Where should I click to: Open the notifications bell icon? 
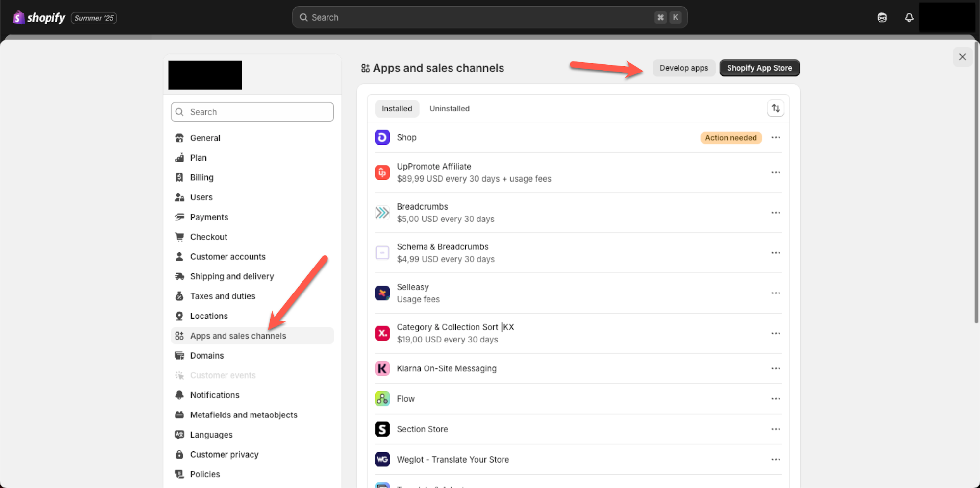click(x=909, y=17)
